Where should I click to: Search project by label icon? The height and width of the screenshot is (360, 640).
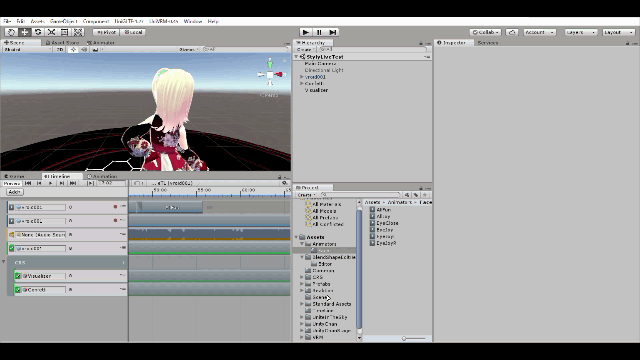click(416, 195)
